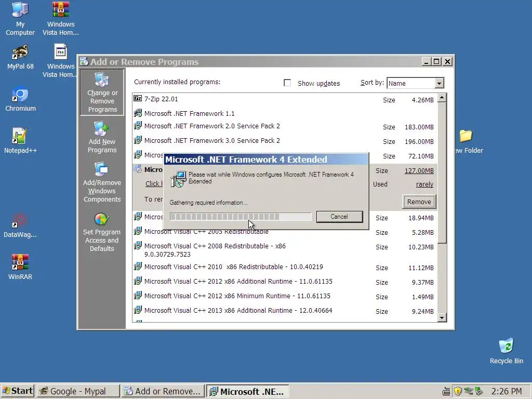Click the Gathering required information status text
The height and width of the screenshot is (399, 532).
(208, 203)
